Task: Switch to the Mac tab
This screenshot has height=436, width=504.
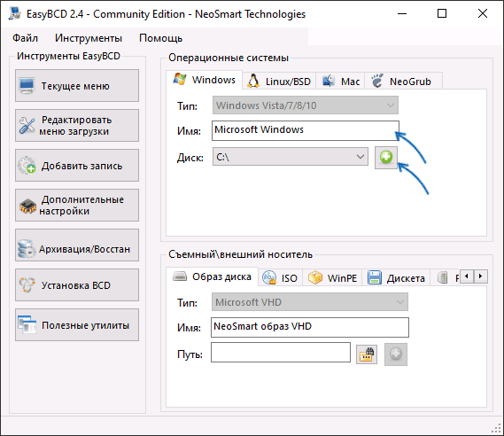Action: (340, 81)
